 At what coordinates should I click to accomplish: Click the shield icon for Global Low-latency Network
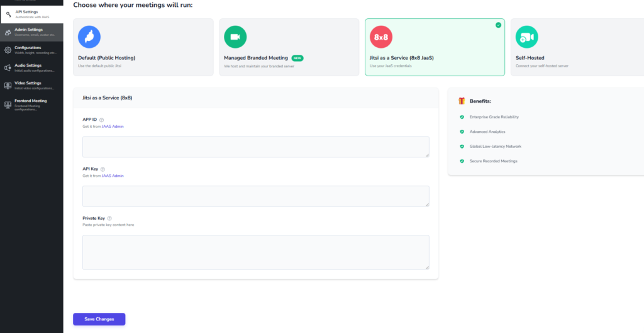(x=462, y=146)
